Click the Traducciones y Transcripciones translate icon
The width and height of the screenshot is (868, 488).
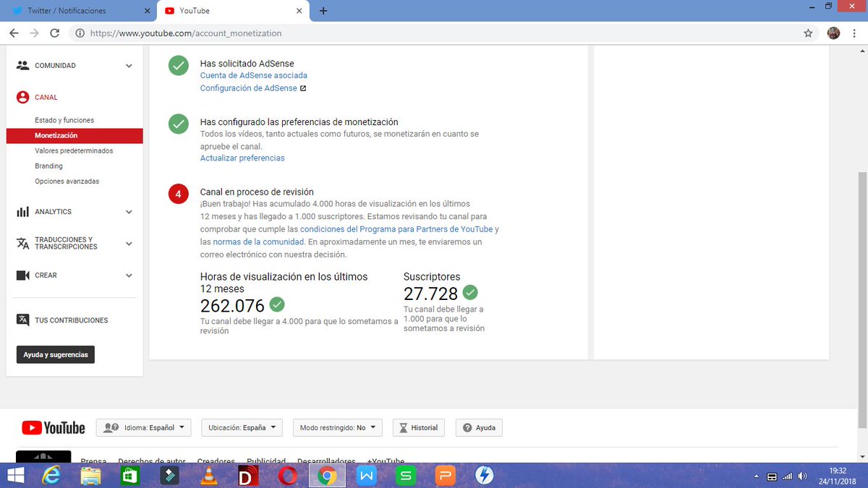(22, 244)
